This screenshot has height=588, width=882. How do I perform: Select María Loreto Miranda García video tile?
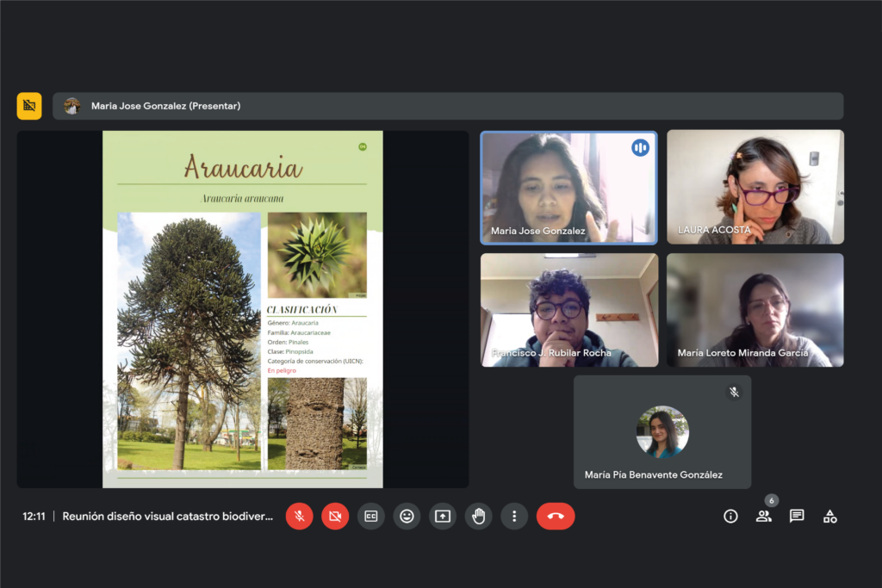755,310
